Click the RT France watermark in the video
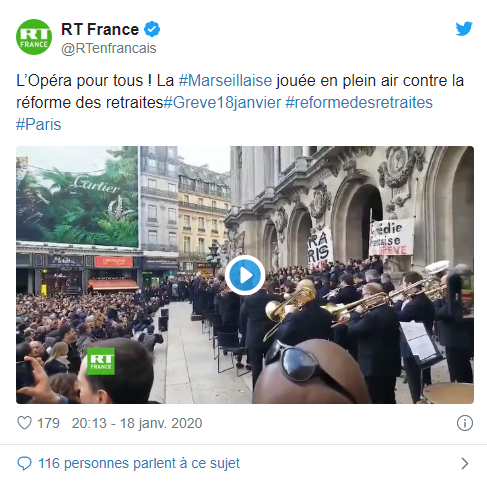487x481 pixels. point(101,362)
